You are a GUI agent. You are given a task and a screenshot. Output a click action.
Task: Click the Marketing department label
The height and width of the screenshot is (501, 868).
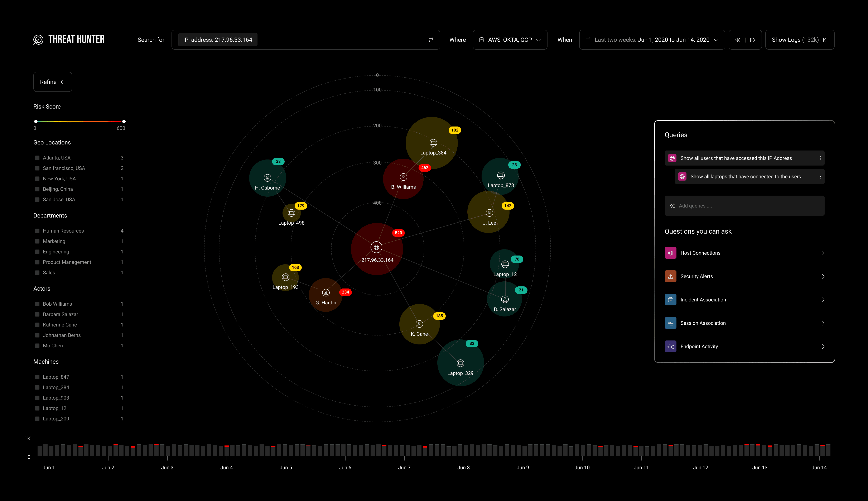coord(54,241)
